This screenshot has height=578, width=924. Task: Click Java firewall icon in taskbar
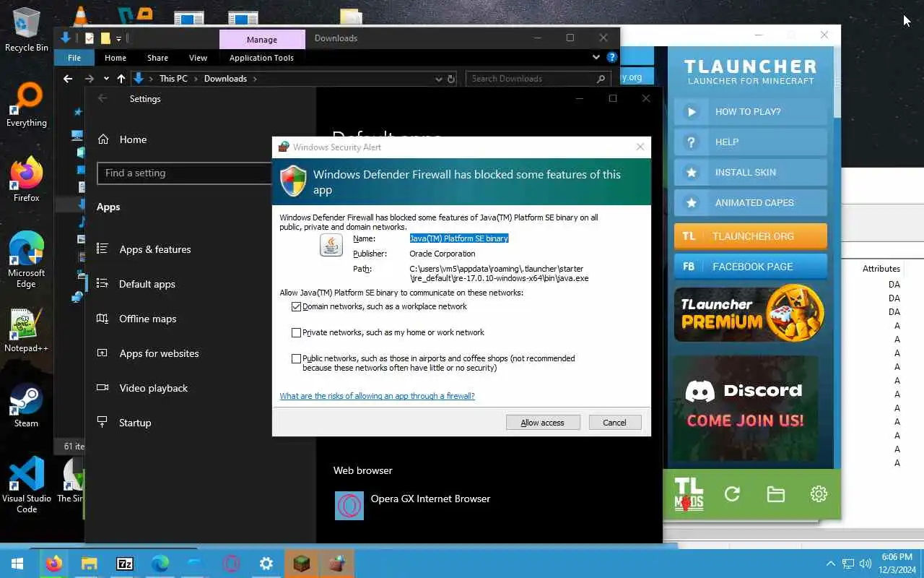coord(337,564)
